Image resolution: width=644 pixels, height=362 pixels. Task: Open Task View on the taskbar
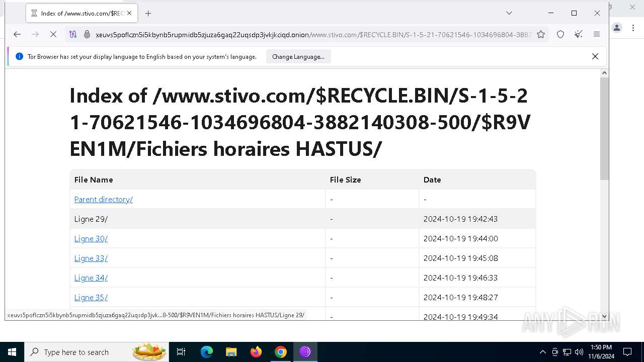click(182, 352)
